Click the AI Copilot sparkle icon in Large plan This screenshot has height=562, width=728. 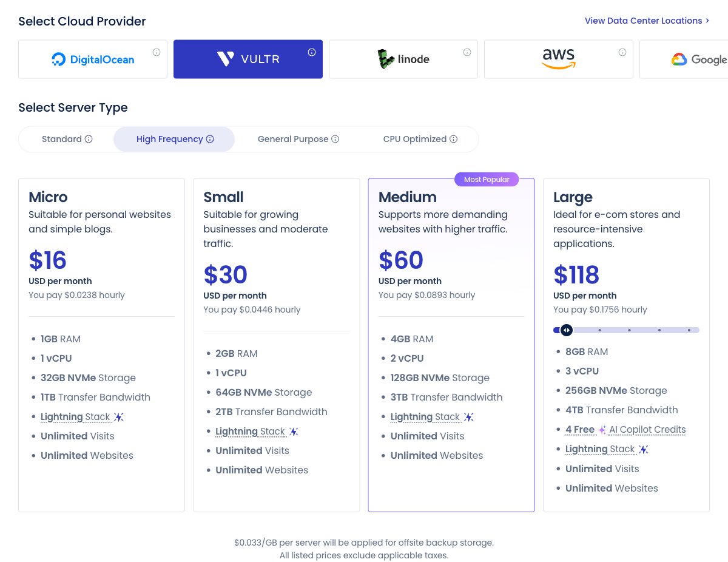(602, 430)
